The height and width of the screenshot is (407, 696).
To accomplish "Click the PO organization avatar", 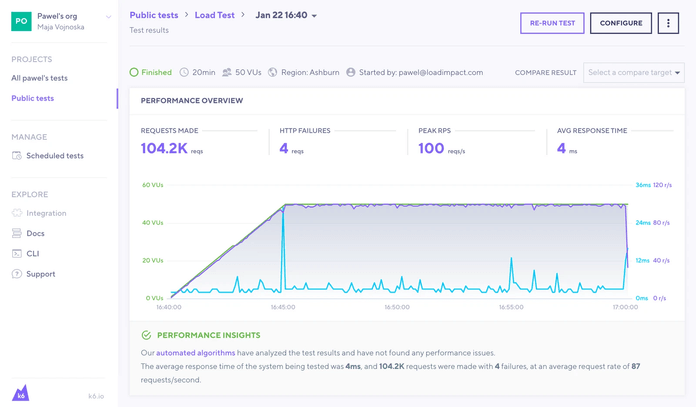I will click(x=21, y=21).
